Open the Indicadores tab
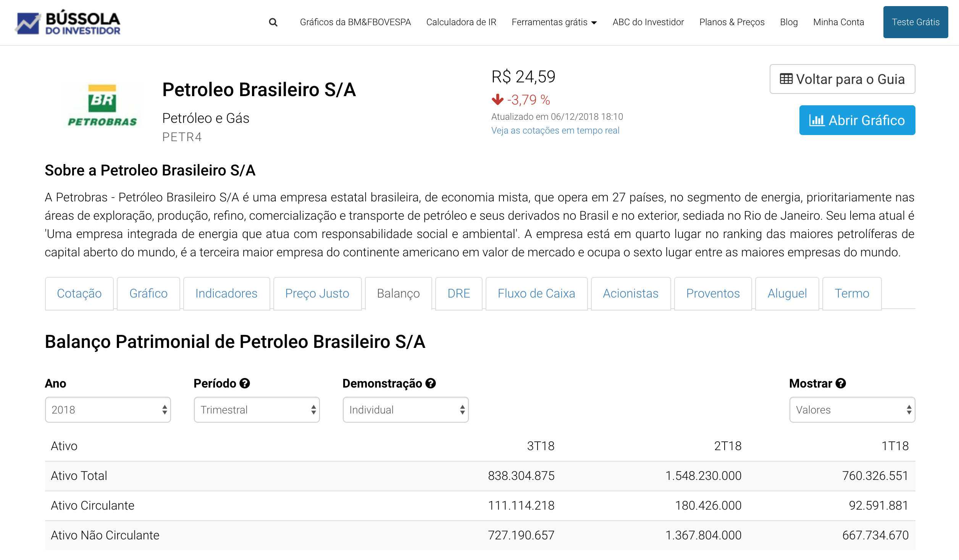This screenshot has width=959, height=560. point(226,293)
